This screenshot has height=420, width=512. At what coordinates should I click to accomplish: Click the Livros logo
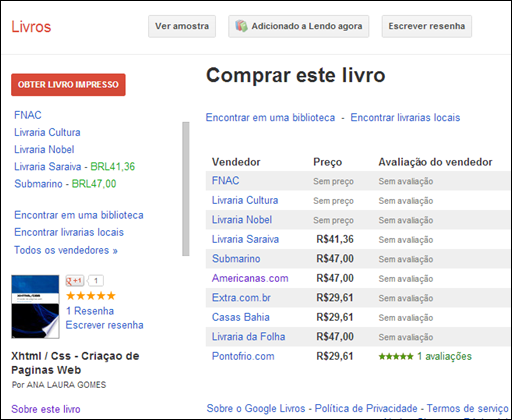coord(31,27)
